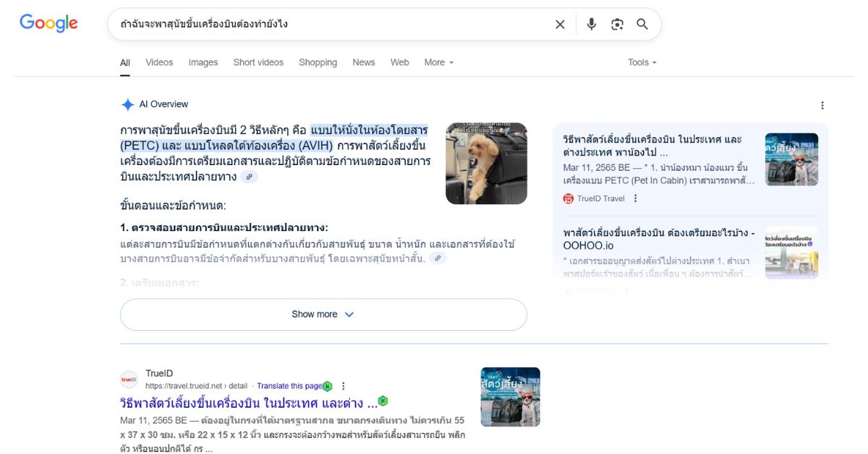Click TrueID Travel favicon in side card
868x454 pixels.
tap(569, 198)
